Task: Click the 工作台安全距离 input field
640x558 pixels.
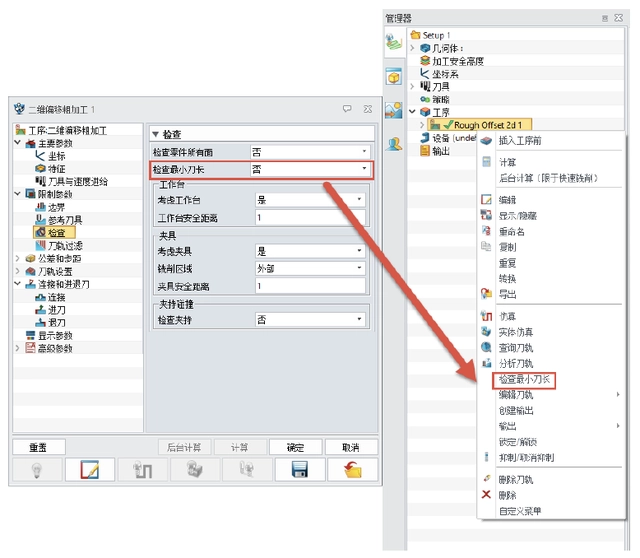Action: coord(310,218)
